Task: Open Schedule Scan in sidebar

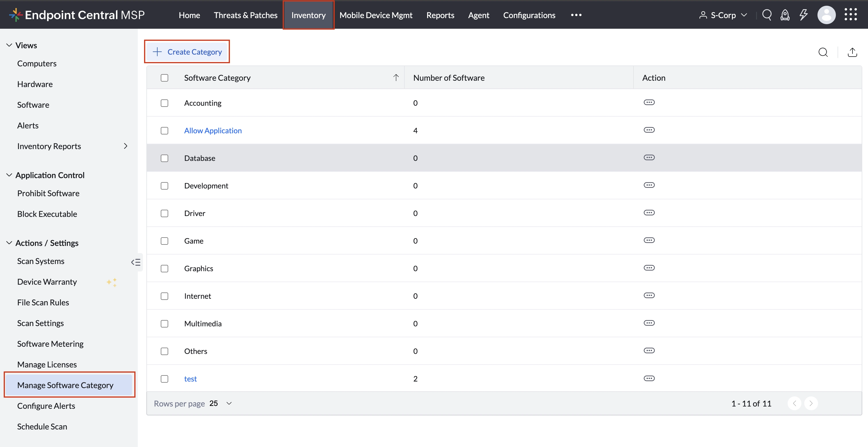Action: tap(42, 426)
